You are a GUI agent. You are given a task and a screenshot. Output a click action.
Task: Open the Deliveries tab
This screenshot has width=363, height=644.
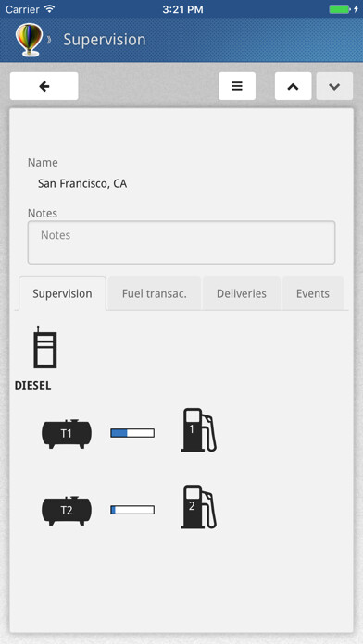tap(242, 293)
